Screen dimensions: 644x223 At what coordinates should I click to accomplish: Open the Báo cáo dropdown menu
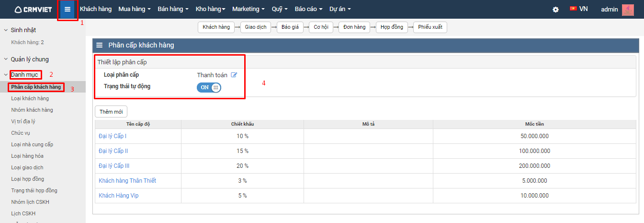308,9
